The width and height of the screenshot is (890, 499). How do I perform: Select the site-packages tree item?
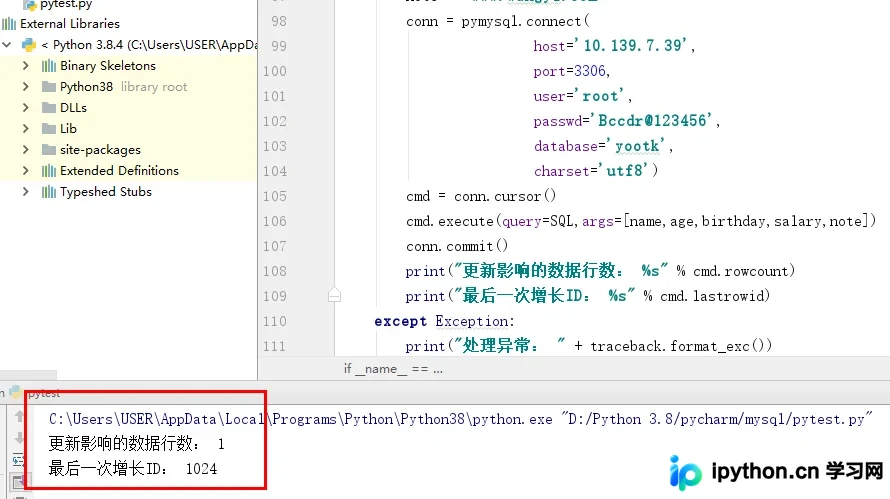(x=100, y=150)
